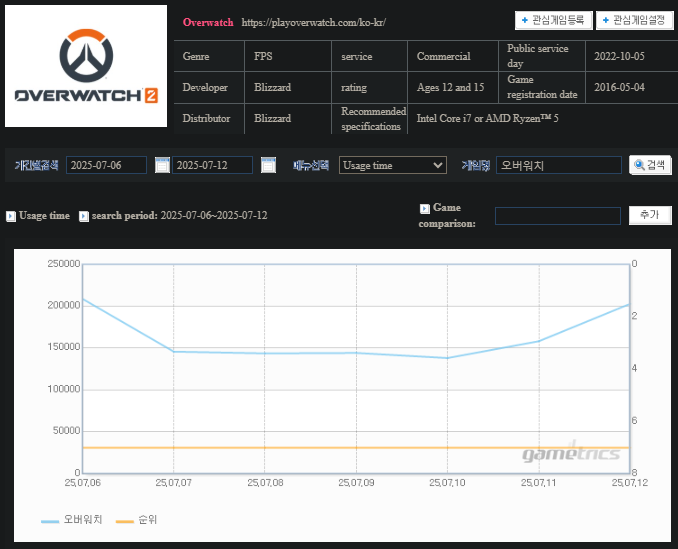
Task: Click the 100000 y-axis label
Action: [64, 389]
